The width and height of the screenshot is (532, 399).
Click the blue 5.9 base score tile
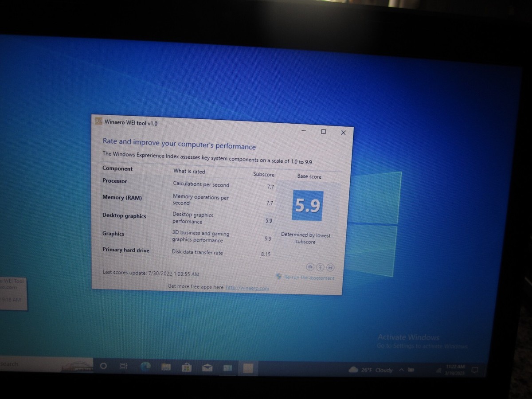coord(307,204)
